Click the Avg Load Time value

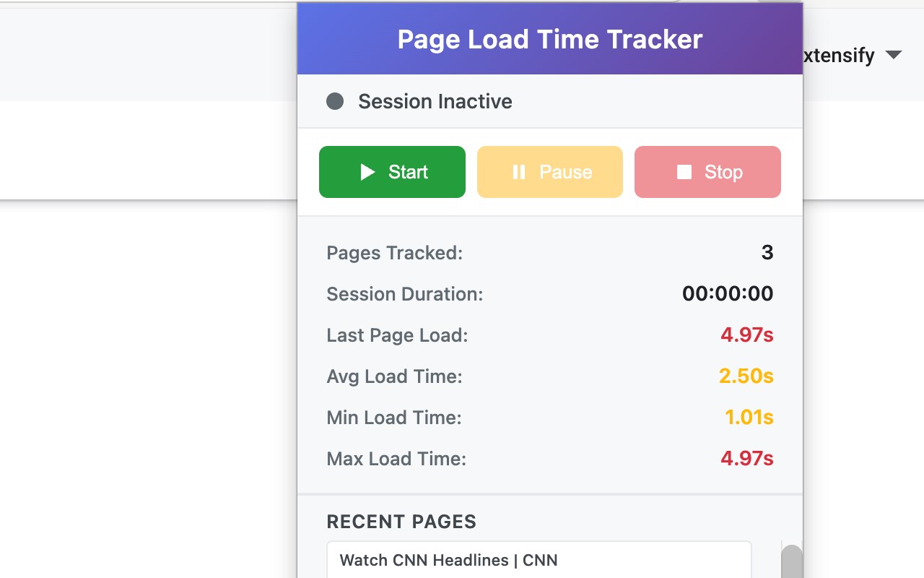(x=746, y=376)
